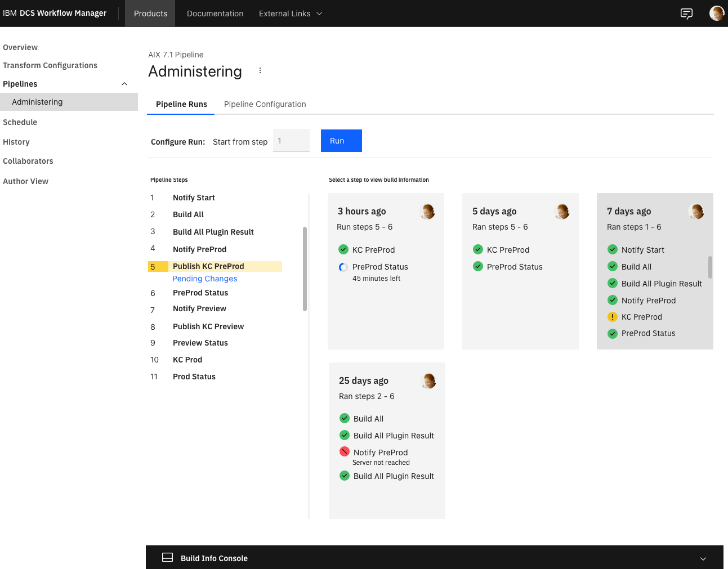Screen dimensions: 728x569
Task: Open the feedback chat icon in header
Action: pos(686,14)
